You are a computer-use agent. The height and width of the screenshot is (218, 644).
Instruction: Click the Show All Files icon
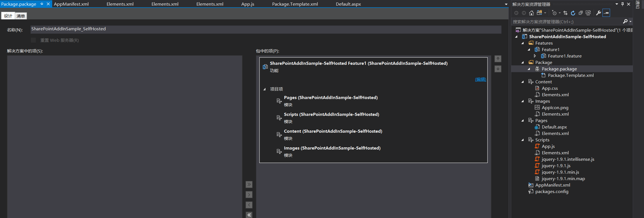(x=588, y=13)
